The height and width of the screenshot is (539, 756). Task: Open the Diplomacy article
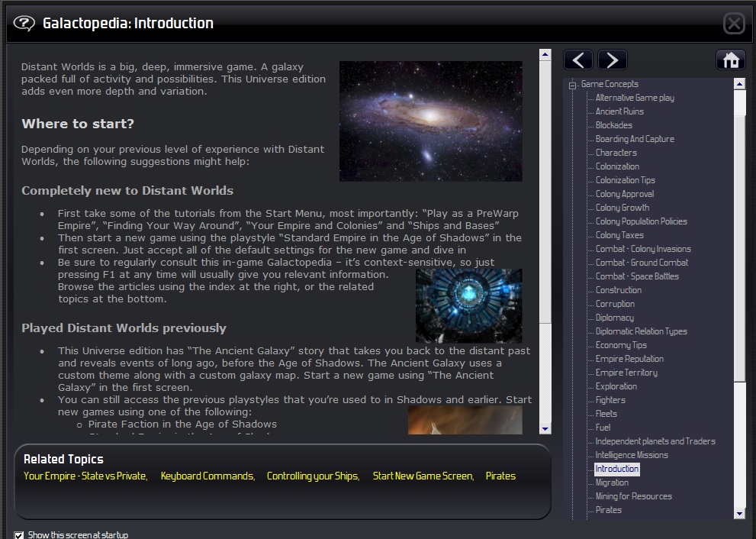tap(615, 318)
